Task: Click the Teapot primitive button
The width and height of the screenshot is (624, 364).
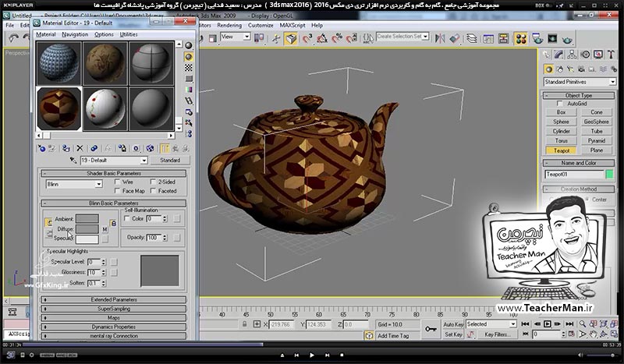Action: 561,150
